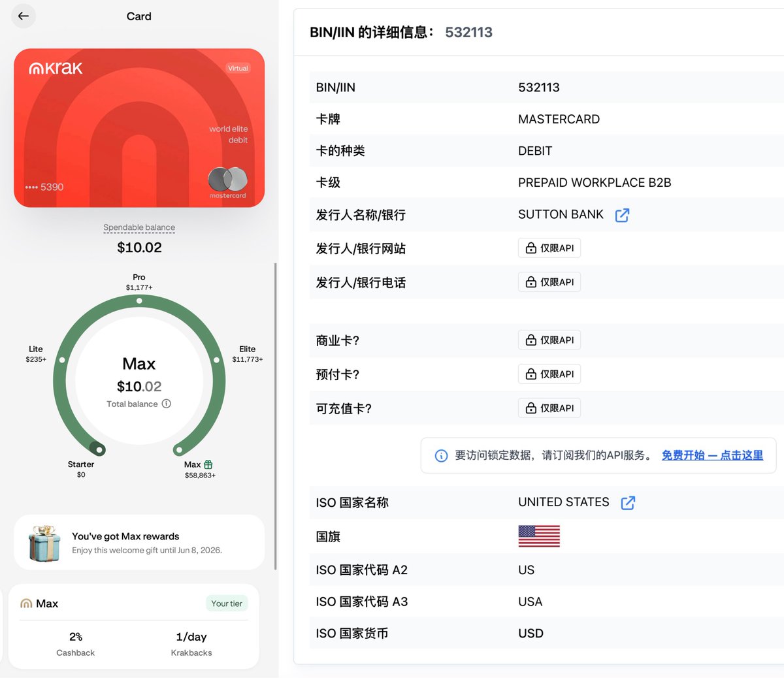
Task: Click the UNITED STATES country name
Action: tap(563, 502)
